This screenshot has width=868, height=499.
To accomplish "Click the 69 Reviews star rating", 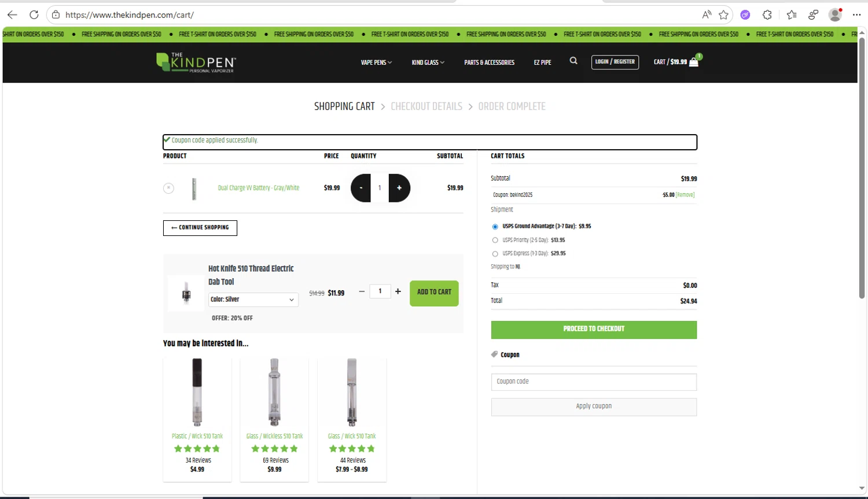I will point(274,449).
